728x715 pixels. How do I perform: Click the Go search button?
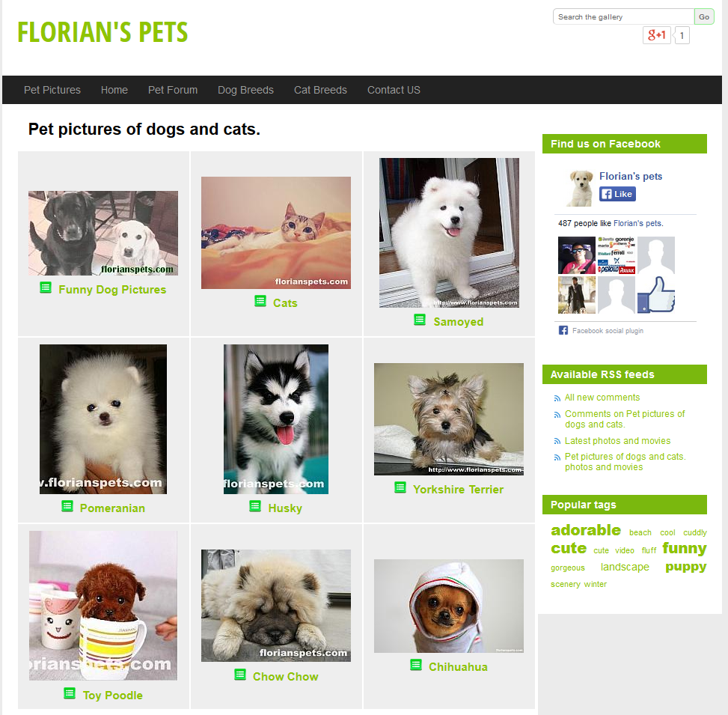click(x=704, y=16)
